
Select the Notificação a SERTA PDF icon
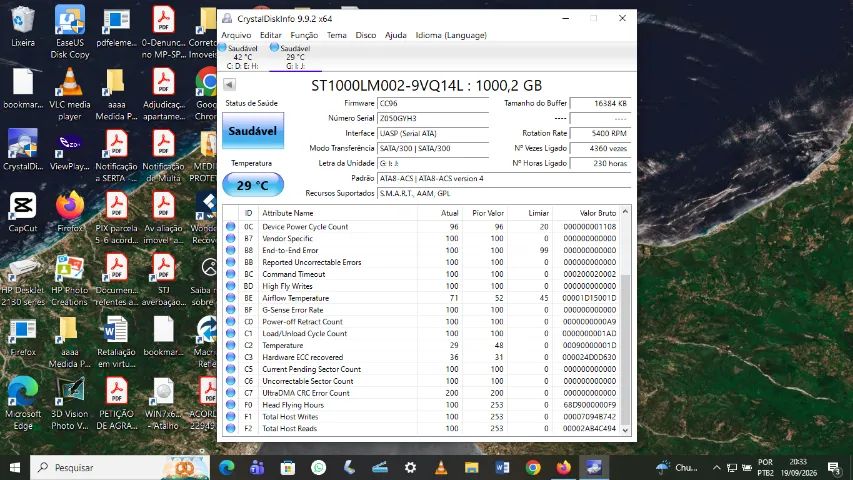pyautogui.click(x=116, y=156)
